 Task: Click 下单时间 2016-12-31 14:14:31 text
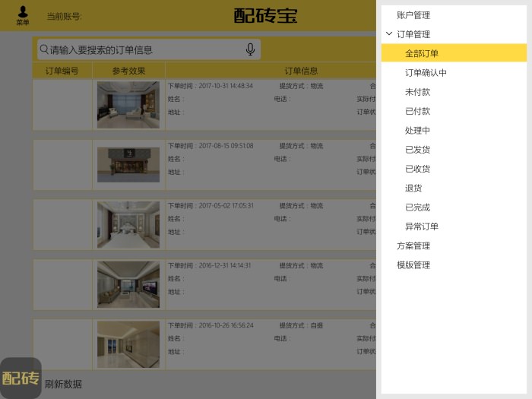point(209,265)
